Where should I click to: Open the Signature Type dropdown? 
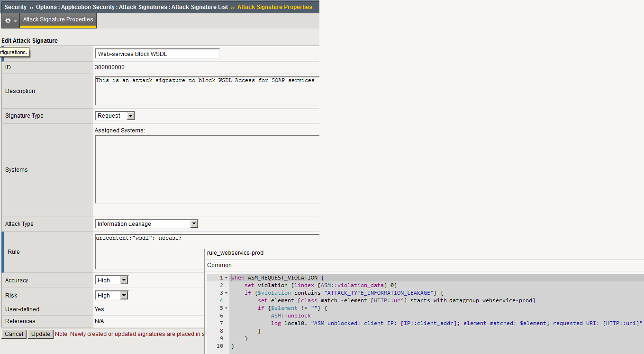115,116
